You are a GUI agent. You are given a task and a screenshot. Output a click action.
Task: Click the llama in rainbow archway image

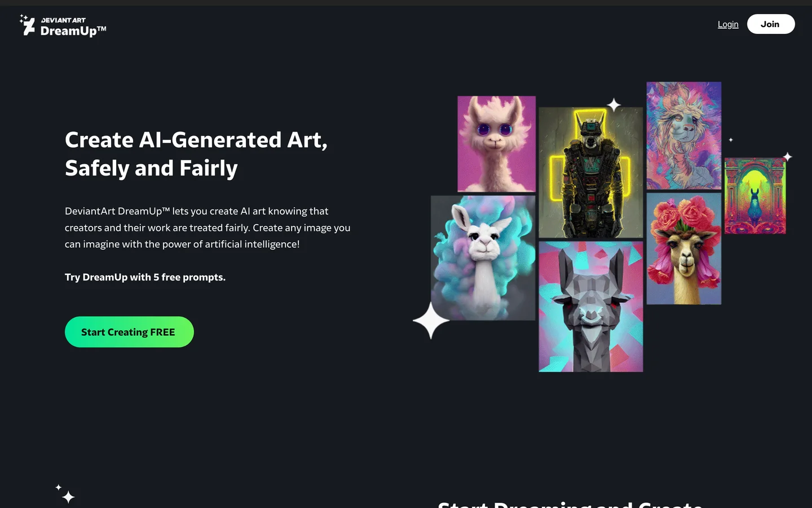pos(754,196)
